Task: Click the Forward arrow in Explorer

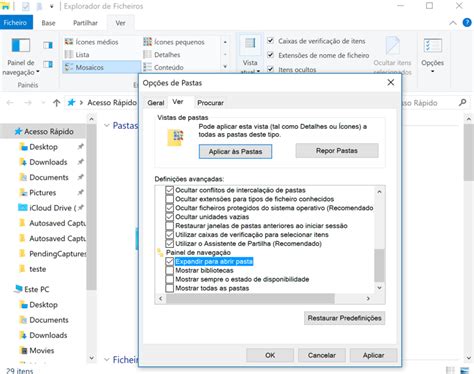Action: [x=28, y=103]
